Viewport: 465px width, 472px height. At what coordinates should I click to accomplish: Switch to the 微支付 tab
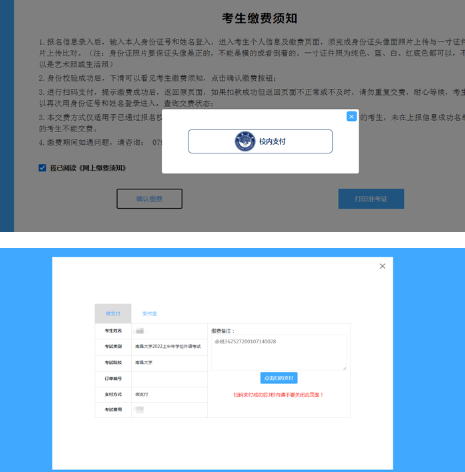(113, 313)
